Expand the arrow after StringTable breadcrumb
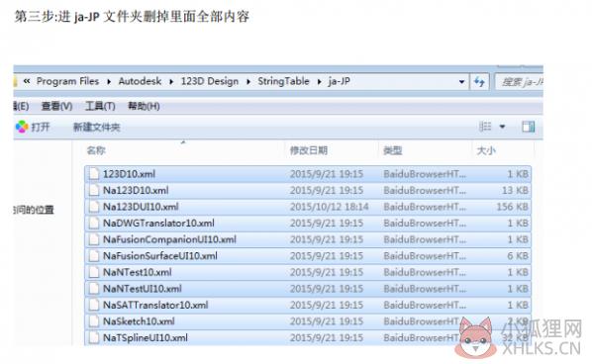Screen dimensions: 592x364 [319, 82]
